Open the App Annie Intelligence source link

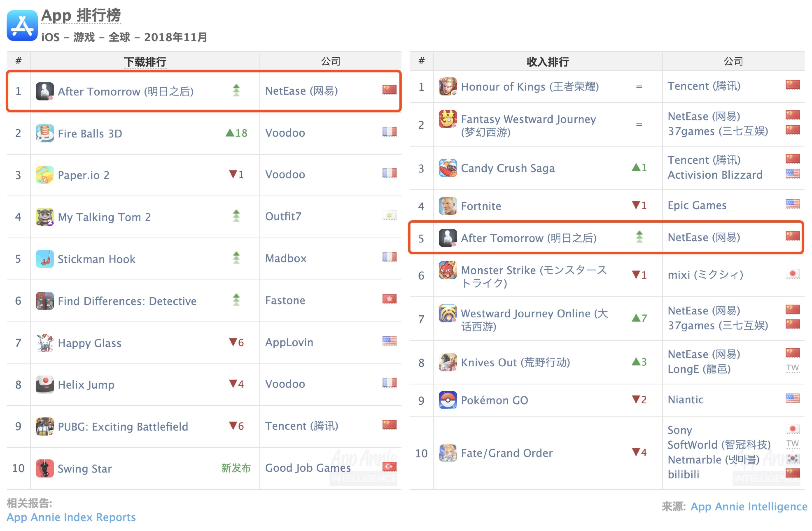749,507
